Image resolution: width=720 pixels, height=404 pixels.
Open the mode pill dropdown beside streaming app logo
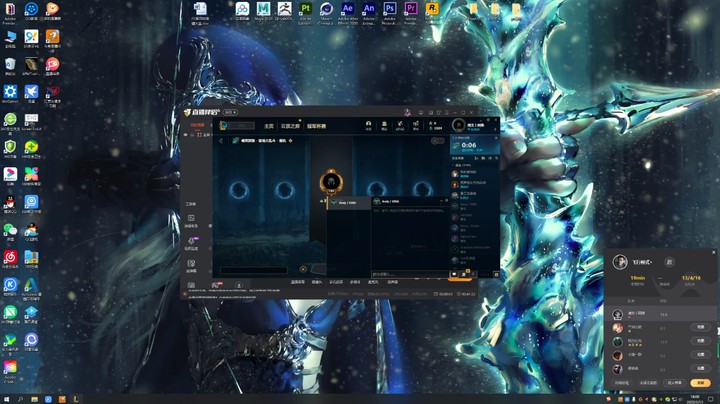pos(230,112)
